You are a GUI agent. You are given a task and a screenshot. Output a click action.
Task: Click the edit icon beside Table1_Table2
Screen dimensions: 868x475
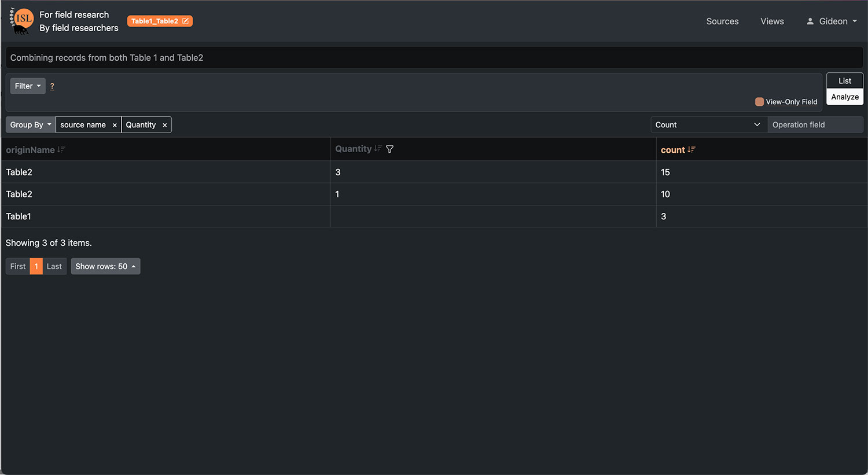(x=186, y=21)
